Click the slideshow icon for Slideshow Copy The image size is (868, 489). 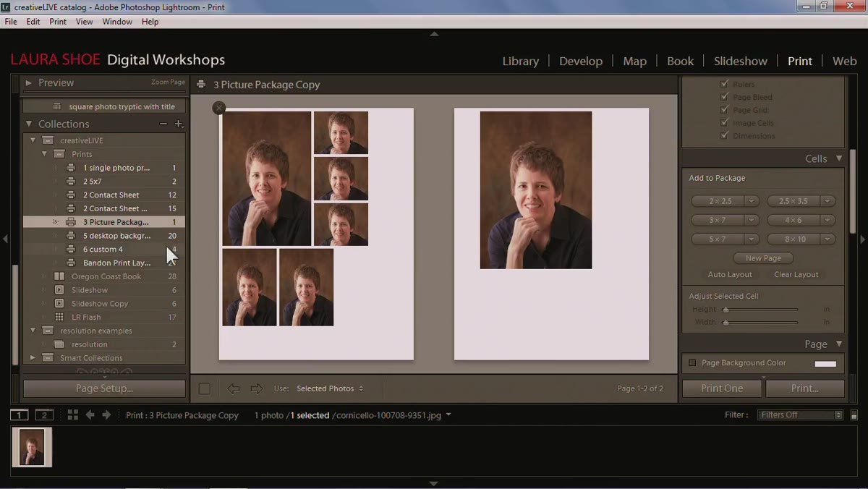(x=59, y=304)
